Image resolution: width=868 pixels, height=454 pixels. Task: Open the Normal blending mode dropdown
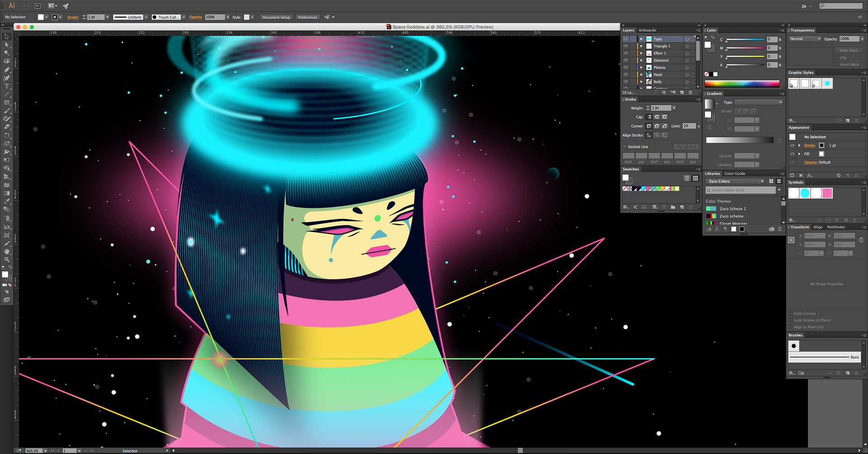805,39
